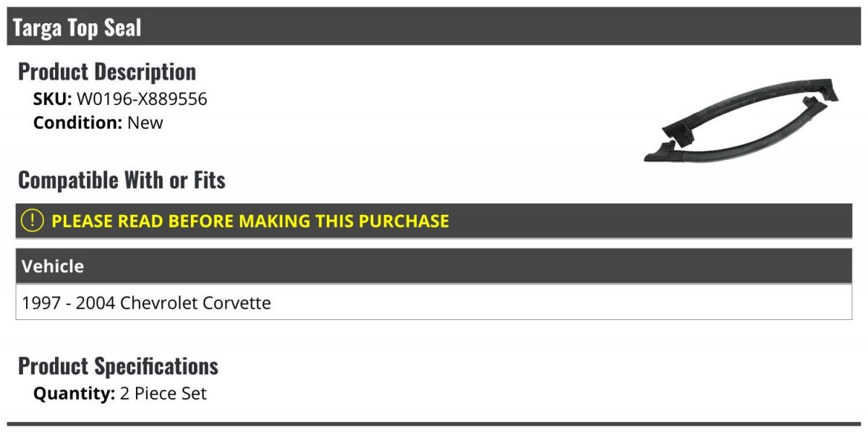Click the Targa Top Seal title bar
The image size is (868, 433).
point(434,28)
